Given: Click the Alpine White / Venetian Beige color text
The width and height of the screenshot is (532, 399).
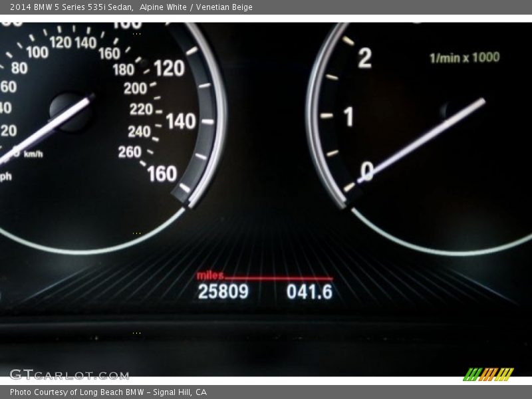Looking at the screenshot, I should click(196, 7).
